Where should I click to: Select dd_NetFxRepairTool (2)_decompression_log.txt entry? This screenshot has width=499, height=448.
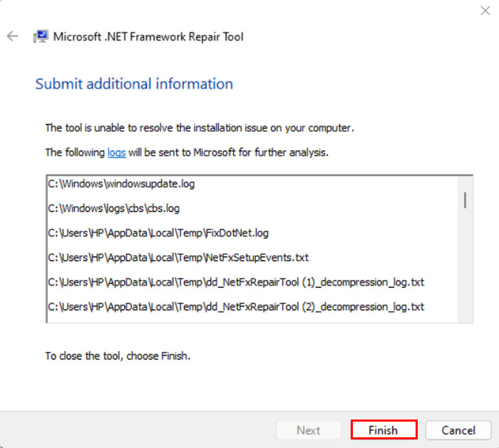click(x=236, y=306)
